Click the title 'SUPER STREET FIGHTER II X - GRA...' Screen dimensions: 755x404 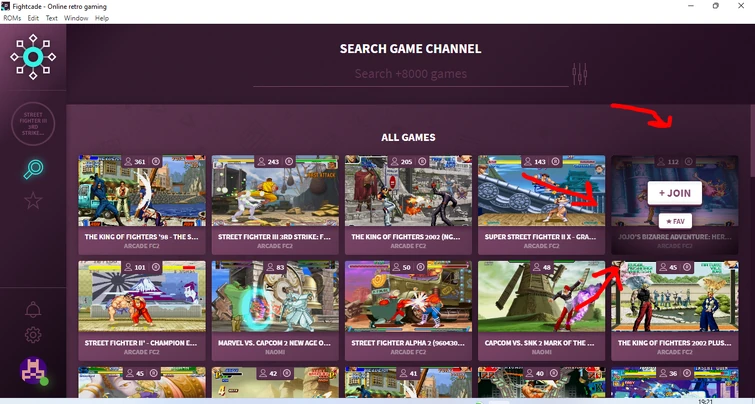pyautogui.click(x=541, y=237)
